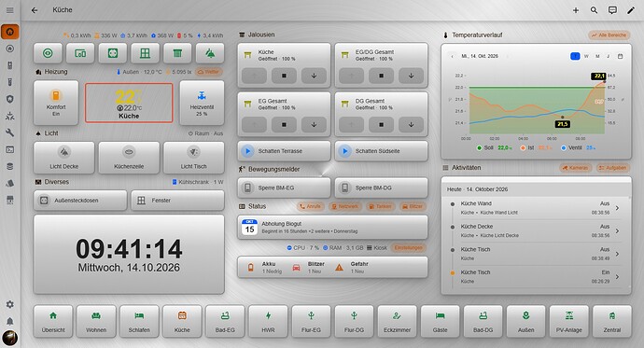Open the hamburger sidebar menu
The height and width of the screenshot is (348, 644).
coord(10,10)
